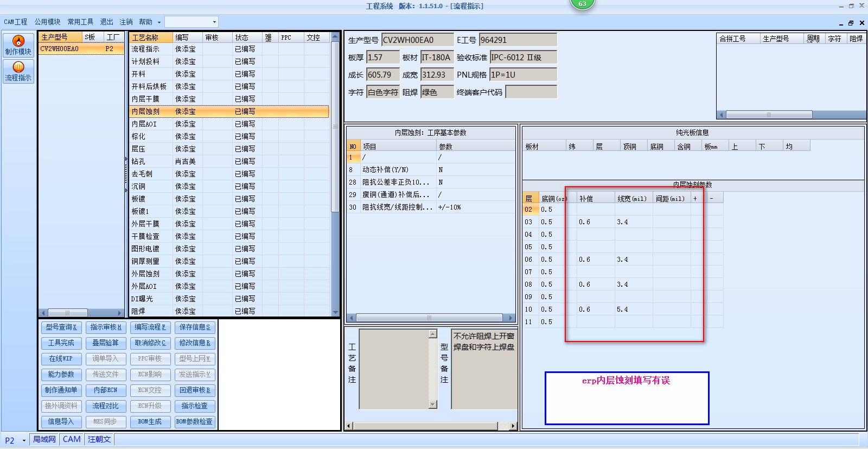The width and height of the screenshot is (868, 449).
Task: Select the 流程指示 row in process list
Action: pos(229,49)
